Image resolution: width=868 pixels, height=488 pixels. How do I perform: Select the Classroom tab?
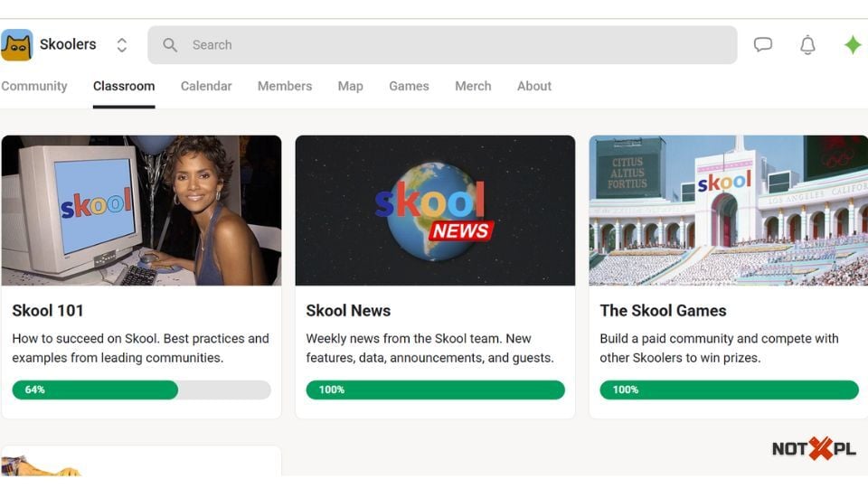point(124,86)
